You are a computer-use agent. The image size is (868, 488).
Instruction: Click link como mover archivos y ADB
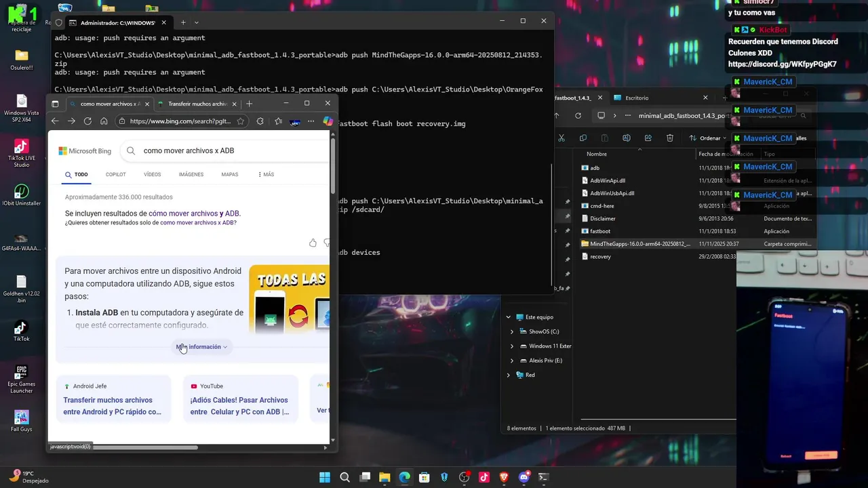coord(194,213)
